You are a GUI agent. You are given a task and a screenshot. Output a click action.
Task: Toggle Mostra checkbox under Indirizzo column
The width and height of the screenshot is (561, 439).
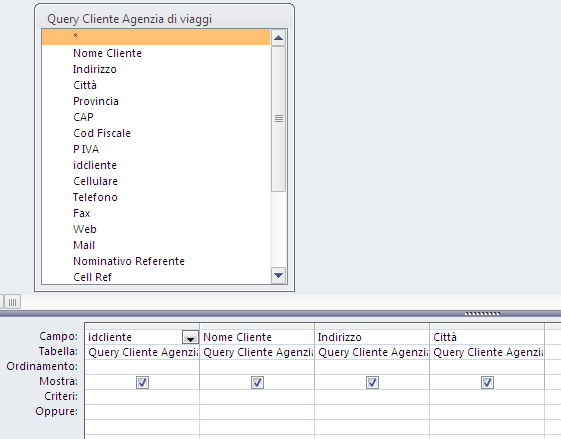pos(372,382)
